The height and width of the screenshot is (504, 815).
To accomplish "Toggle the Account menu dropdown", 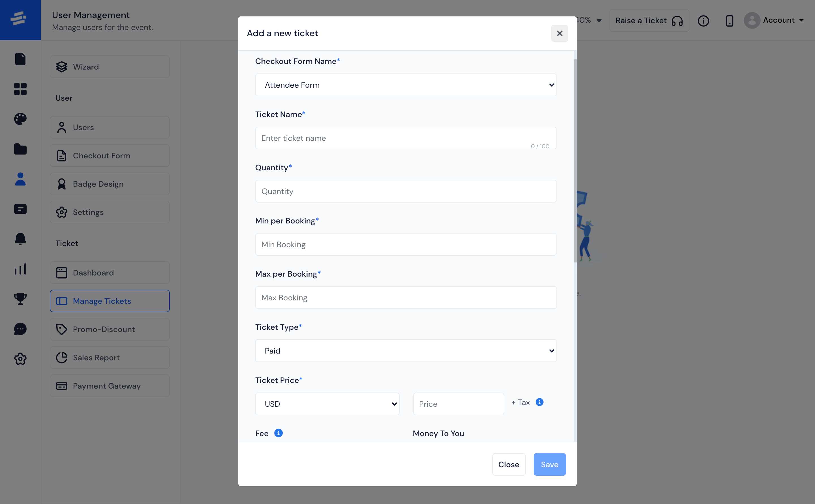I will [777, 20].
